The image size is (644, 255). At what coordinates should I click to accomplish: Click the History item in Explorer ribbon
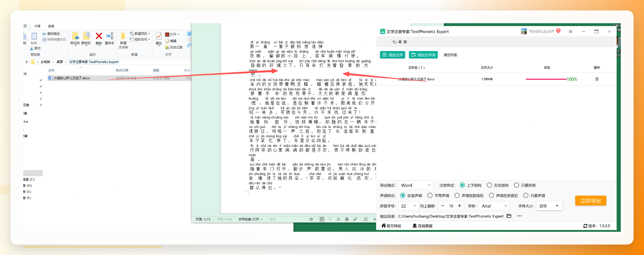[174, 47]
